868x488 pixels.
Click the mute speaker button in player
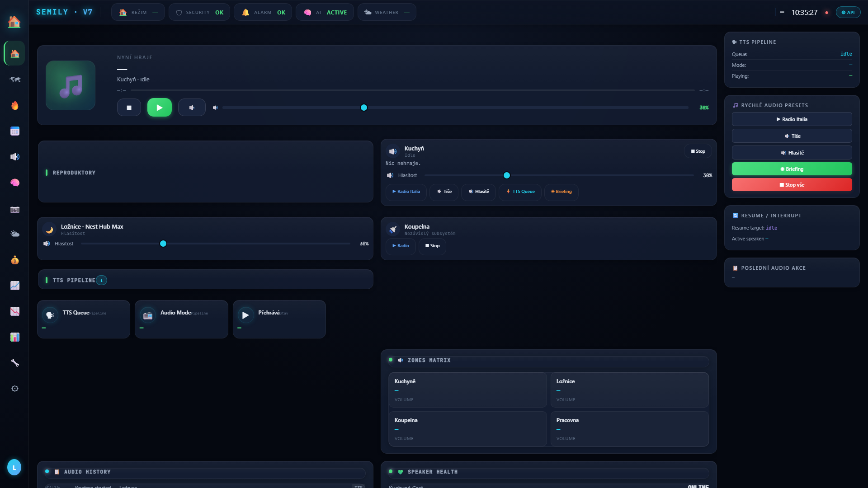(192, 108)
